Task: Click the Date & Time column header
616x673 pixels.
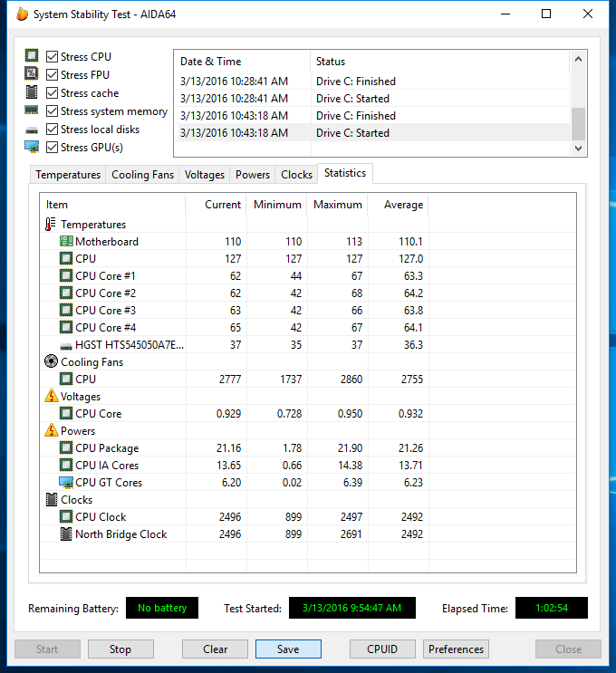Action: click(242, 62)
